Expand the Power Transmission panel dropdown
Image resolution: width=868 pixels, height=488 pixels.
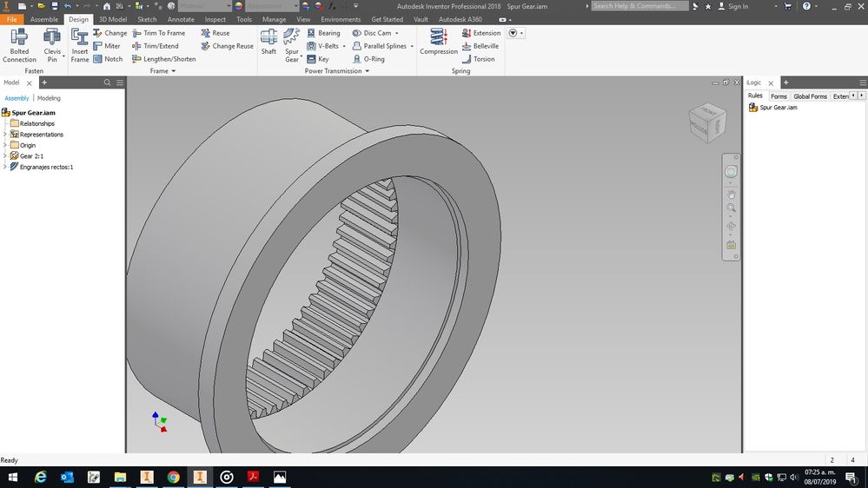pos(367,71)
